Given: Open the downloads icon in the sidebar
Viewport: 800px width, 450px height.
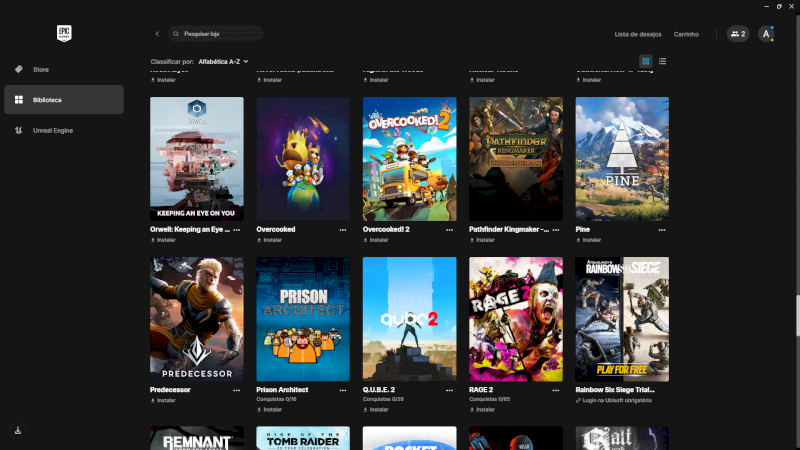Looking at the screenshot, I should point(18,431).
